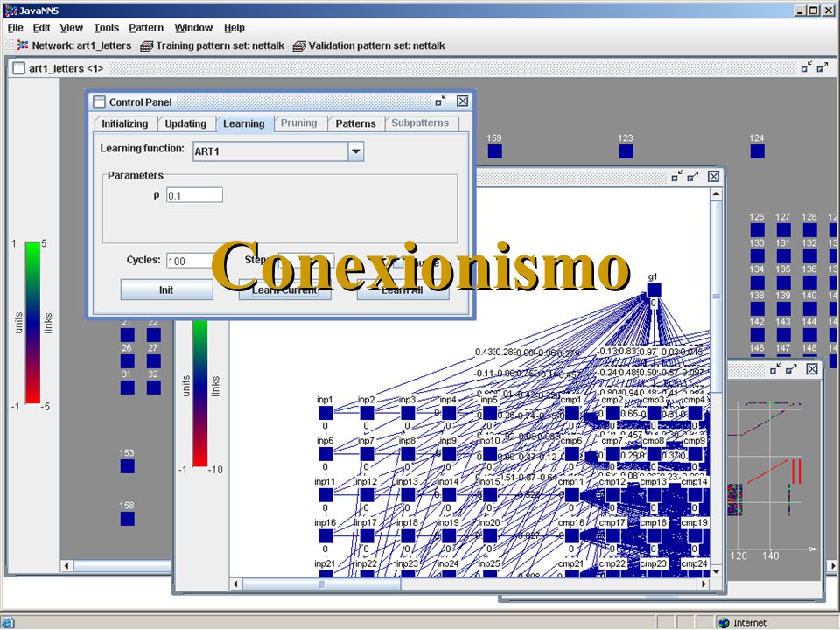Click the front network window's horizontal scroll right arrow
The height and width of the screenshot is (630, 840).
pos(703,584)
